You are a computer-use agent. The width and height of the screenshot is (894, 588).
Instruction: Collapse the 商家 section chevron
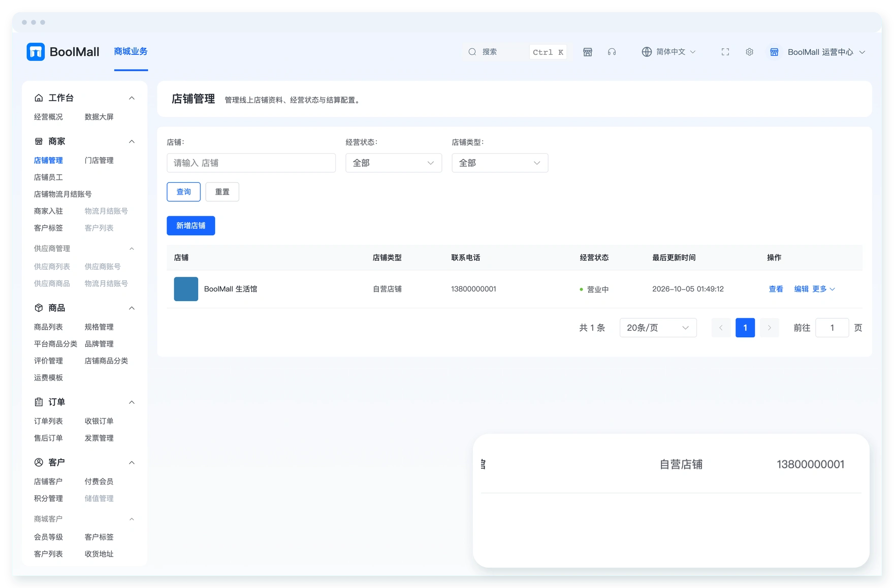pos(132,142)
